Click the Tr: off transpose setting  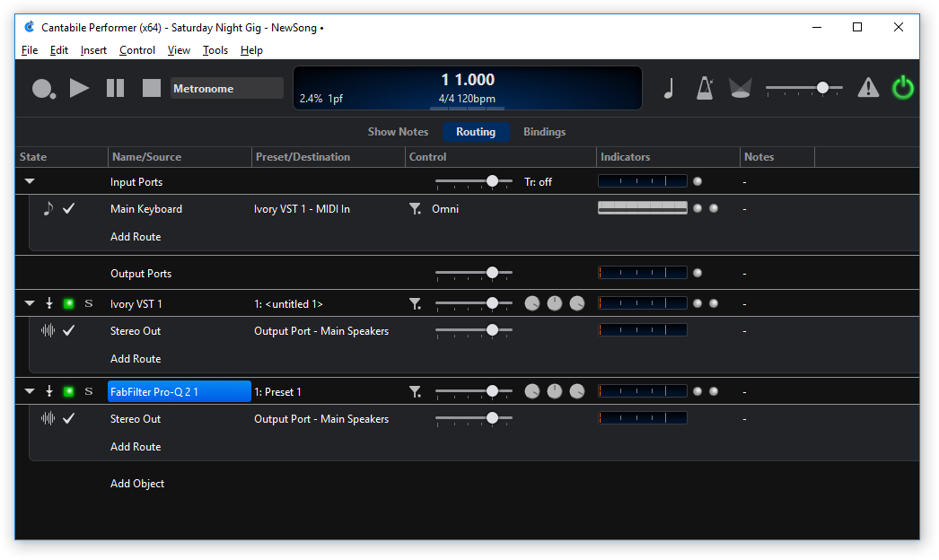538,182
